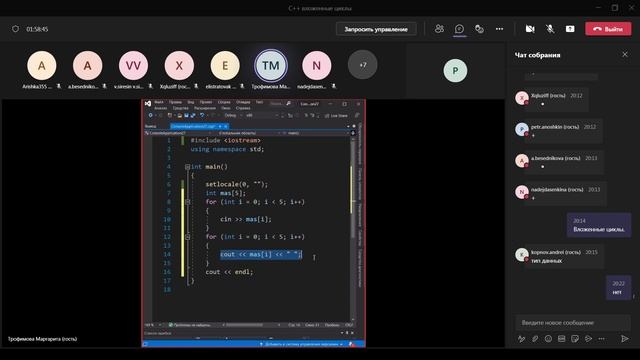Select the VV participant avatar
The height and width of the screenshot is (360, 640).
pyautogui.click(x=133, y=65)
